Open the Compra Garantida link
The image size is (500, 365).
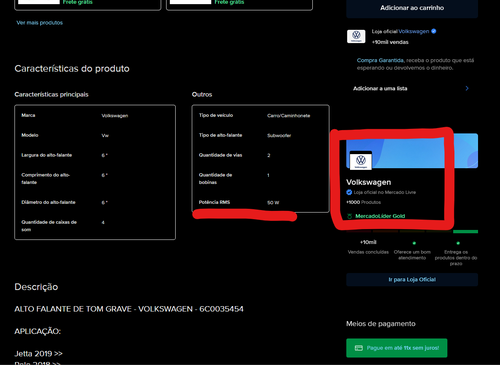click(x=380, y=60)
